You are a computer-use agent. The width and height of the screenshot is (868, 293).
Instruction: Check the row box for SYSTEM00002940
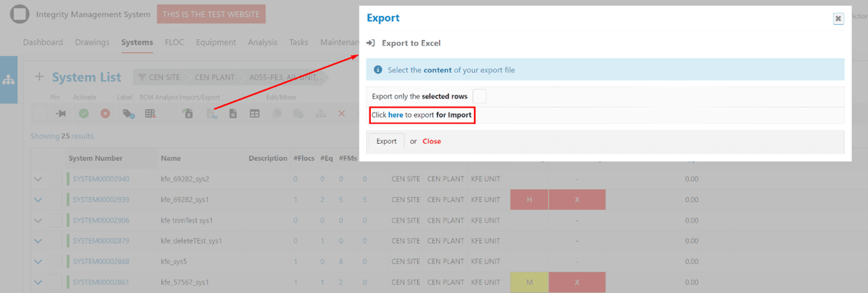coord(56,179)
